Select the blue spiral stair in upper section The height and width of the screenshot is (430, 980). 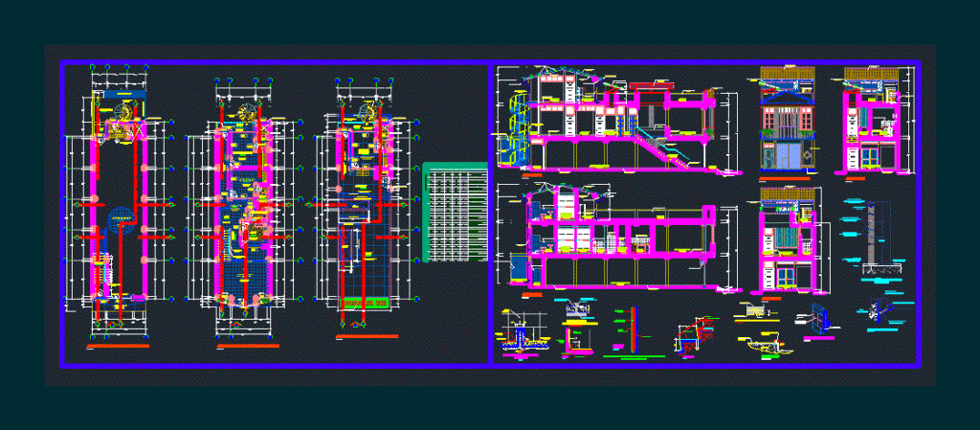[x=513, y=128]
